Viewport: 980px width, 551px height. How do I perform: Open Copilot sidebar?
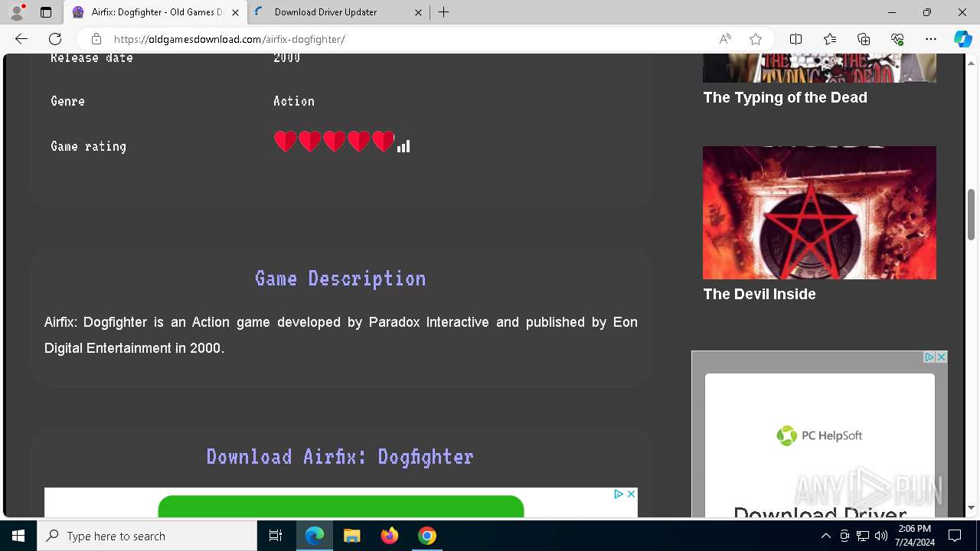pos(962,39)
